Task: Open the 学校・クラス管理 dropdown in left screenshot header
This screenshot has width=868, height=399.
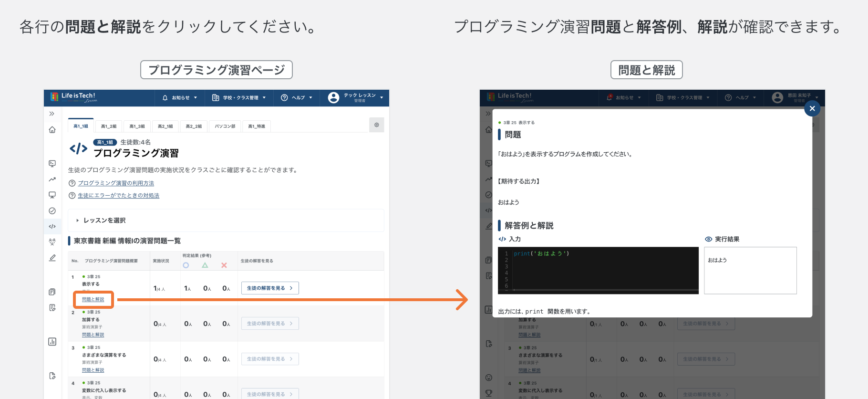Action: (239, 98)
